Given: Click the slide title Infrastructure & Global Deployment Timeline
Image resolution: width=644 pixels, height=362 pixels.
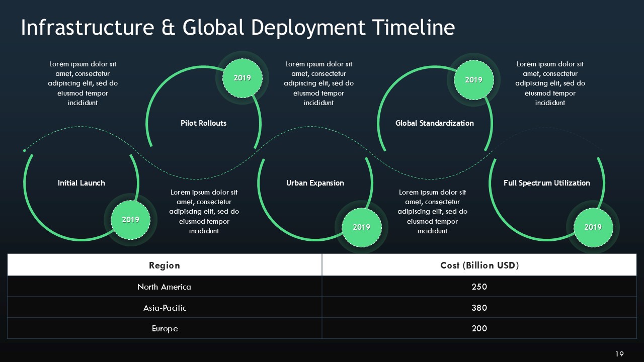Looking at the screenshot, I should [x=237, y=28].
